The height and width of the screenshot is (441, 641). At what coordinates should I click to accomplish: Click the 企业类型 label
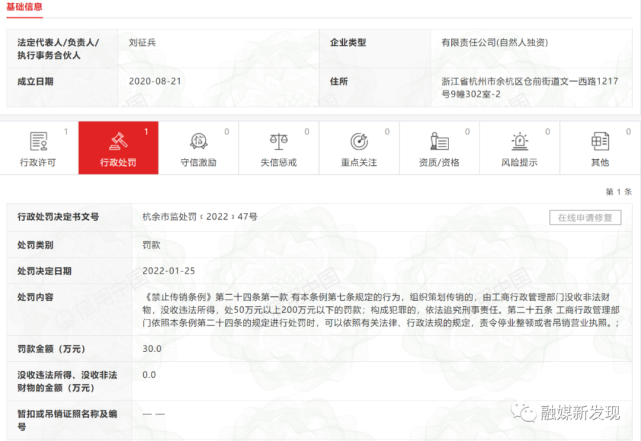point(348,43)
